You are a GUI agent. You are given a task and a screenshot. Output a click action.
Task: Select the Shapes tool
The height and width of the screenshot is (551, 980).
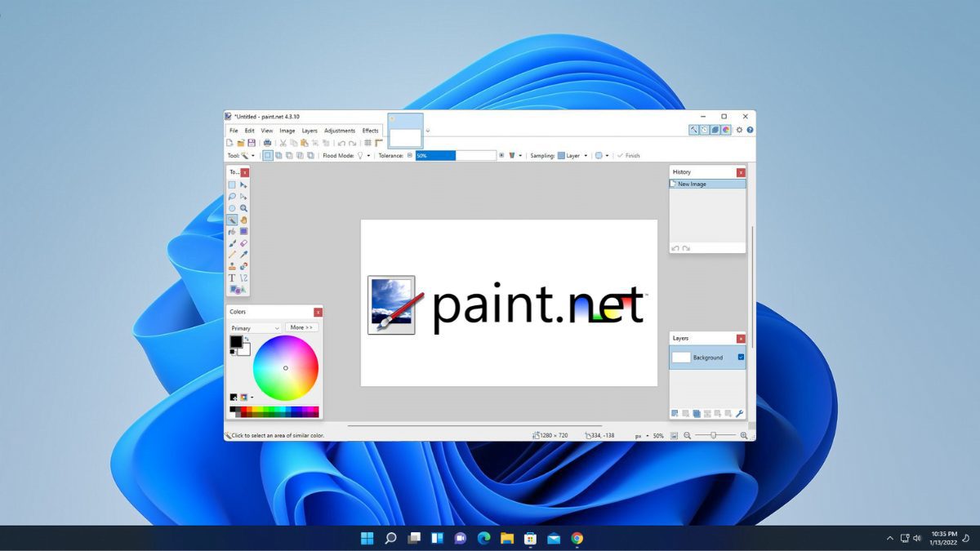click(237, 290)
